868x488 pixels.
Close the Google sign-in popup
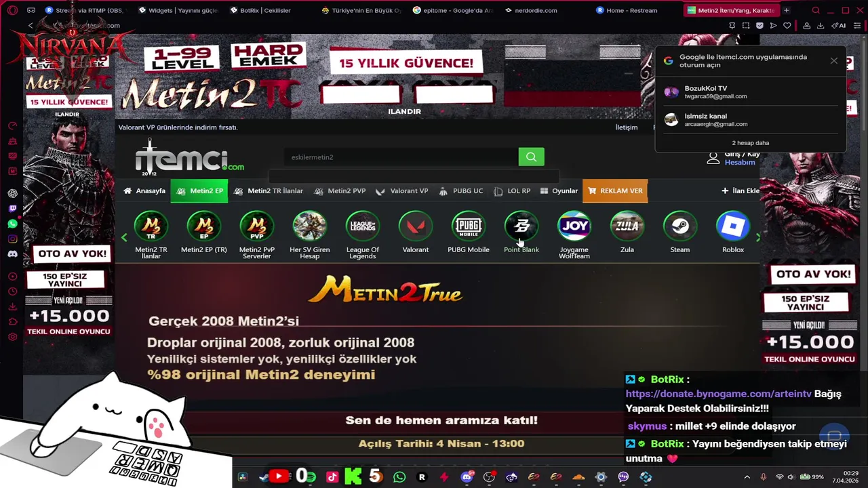[834, 61]
